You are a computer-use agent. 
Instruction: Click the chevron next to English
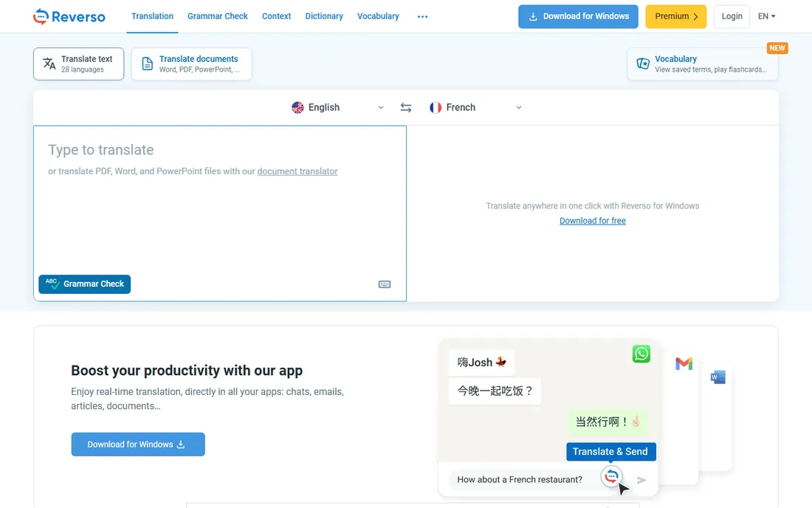[381, 108]
